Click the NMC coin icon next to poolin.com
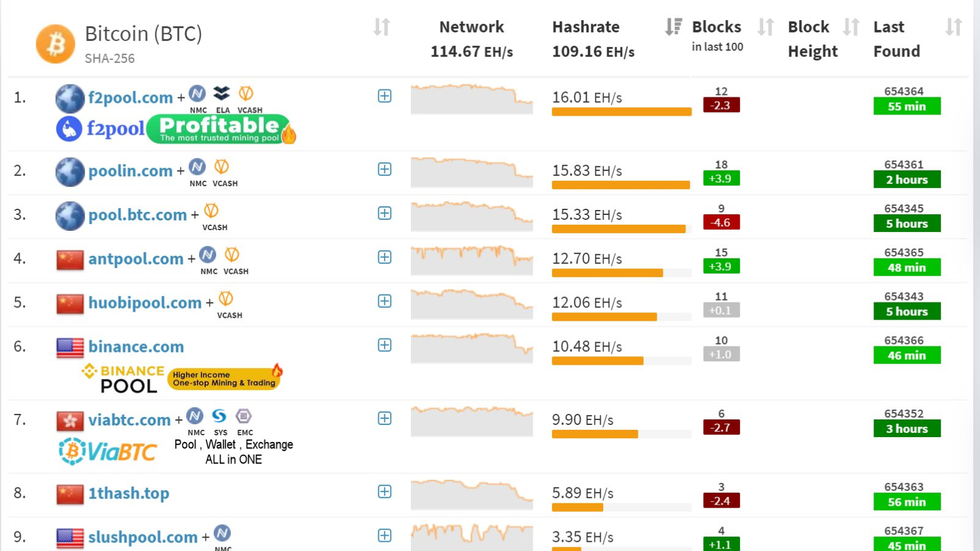980x551 pixels. (x=197, y=167)
